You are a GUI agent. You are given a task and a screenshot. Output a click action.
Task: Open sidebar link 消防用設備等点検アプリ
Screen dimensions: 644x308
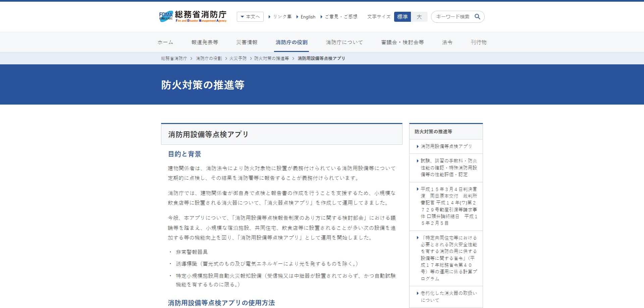click(x=446, y=146)
